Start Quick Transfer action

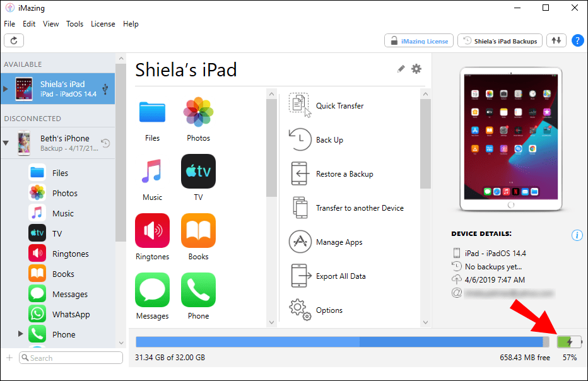pyautogui.click(x=326, y=106)
